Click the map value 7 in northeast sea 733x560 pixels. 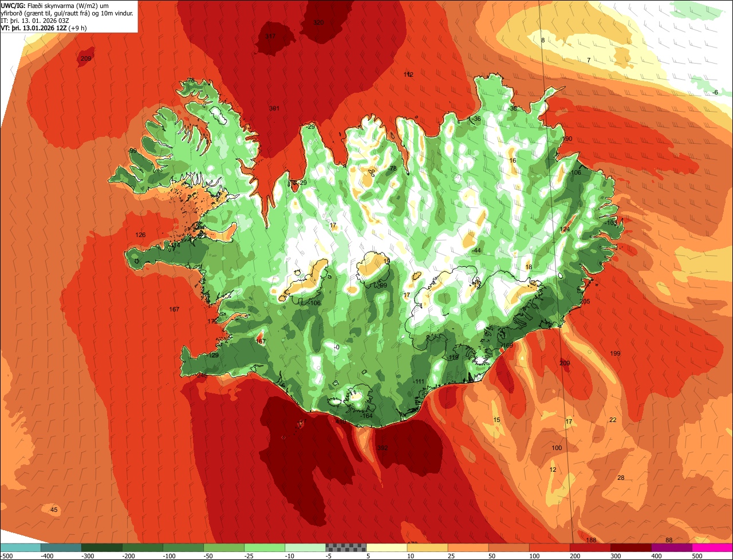[589, 60]
